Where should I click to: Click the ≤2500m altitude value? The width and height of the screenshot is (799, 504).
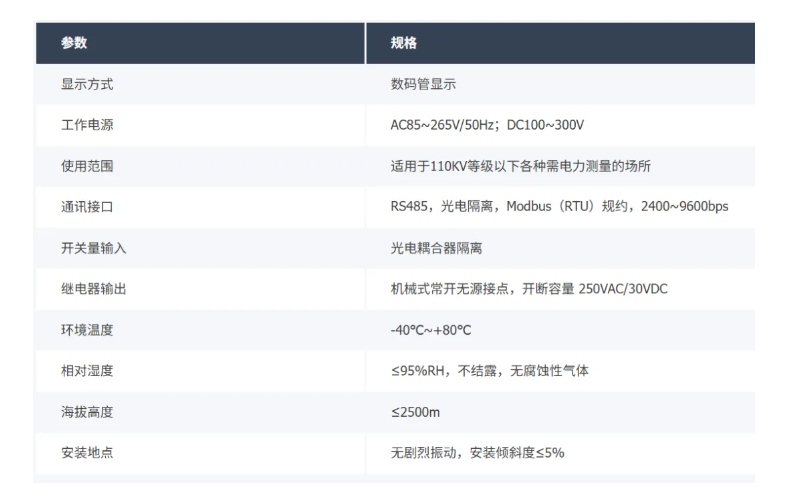click(x=417, y=412)
